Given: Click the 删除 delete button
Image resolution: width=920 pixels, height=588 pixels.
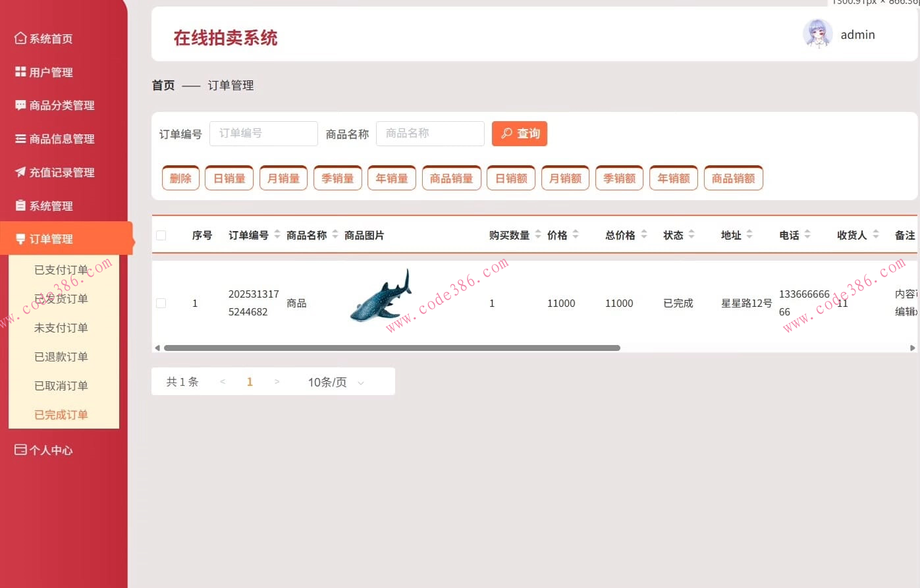Looking at the screenshot, I should pyautogui.click(x=180, y=177).
